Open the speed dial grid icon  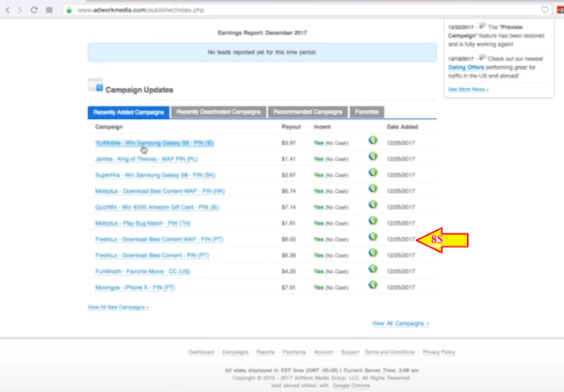click(x=49, y=10)
